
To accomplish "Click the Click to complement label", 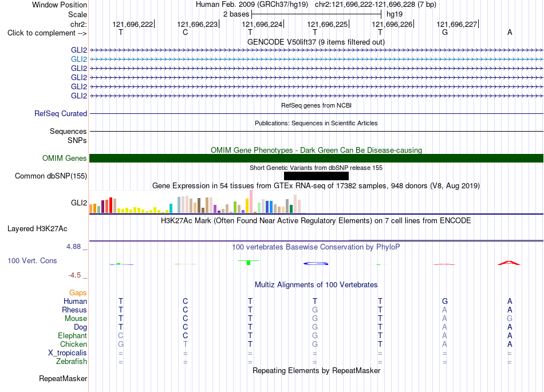I will [x=47, y=33].
